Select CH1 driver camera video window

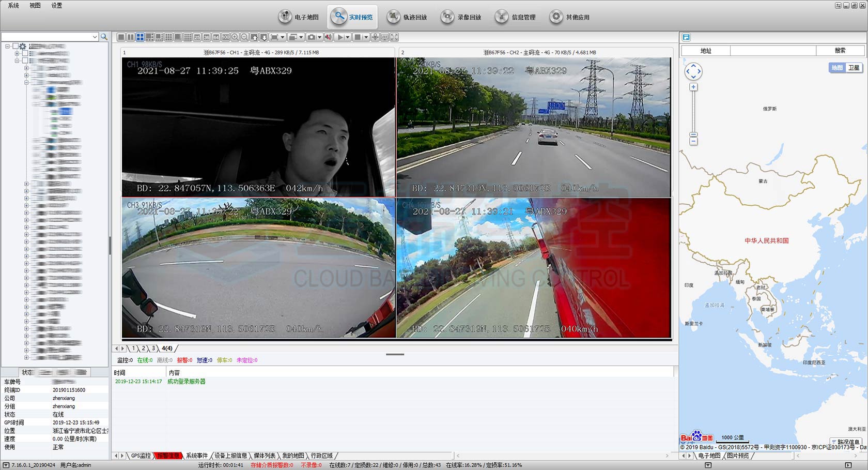(x=258, y=127)
